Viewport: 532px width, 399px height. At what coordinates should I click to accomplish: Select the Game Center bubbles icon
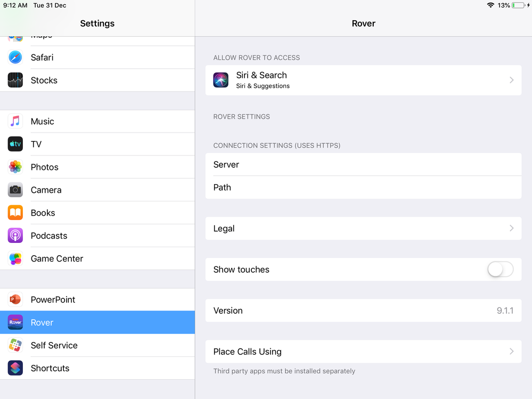(15, 258)
